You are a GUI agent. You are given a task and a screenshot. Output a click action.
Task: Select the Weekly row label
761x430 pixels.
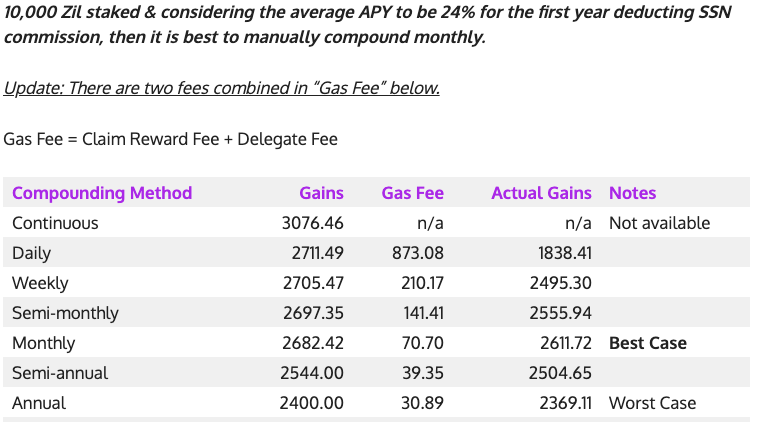coord(38,283)
